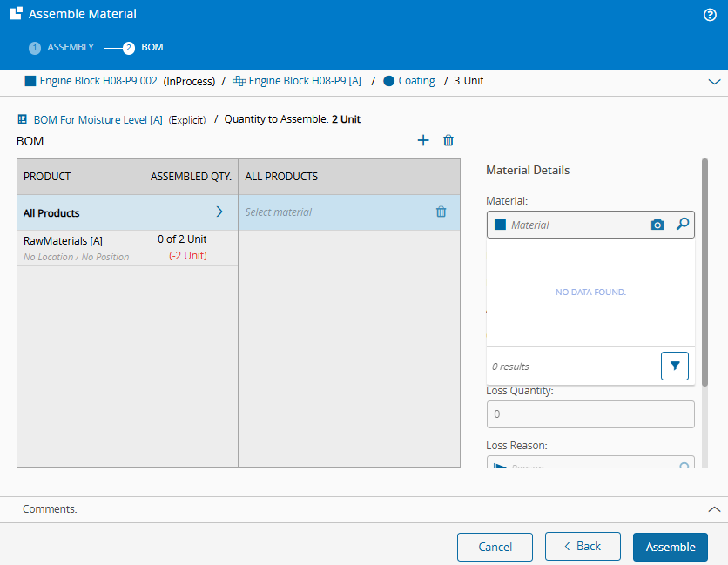Screen dimensions: 728x565
Task: Click the Material search magnifier icon
Action: [x=684, y=225]
